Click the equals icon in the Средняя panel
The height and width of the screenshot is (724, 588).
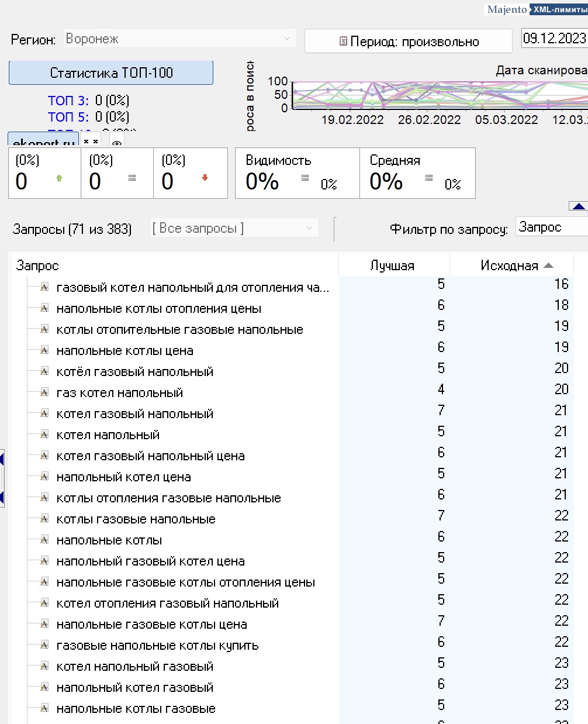[429, 178]
